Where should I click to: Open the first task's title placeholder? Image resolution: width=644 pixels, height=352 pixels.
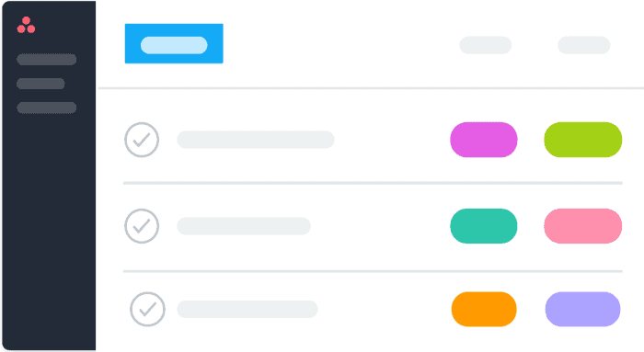point(256,140)
